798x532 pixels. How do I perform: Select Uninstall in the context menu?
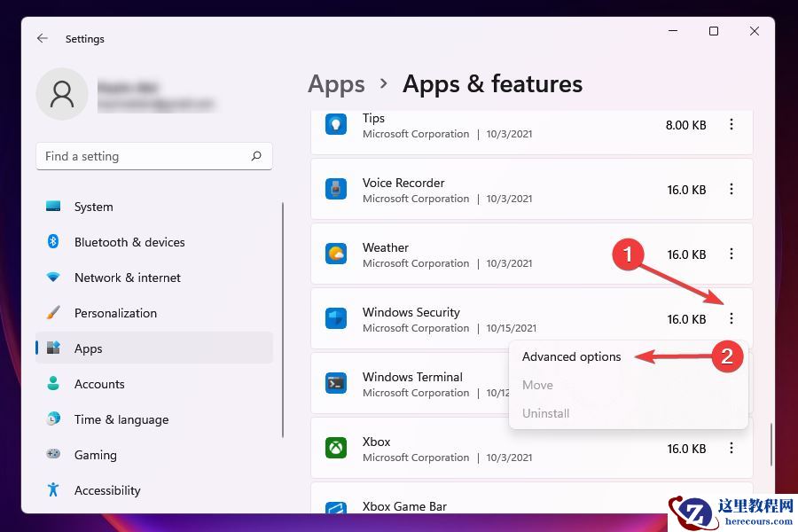(x=545, y=413)
